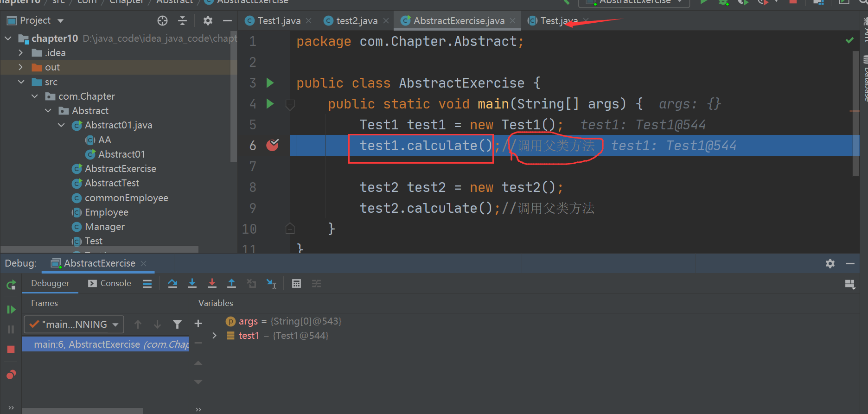Expand test1 variable node
Image resolution: width=868 pixels, height=414 pixels.
214,335
